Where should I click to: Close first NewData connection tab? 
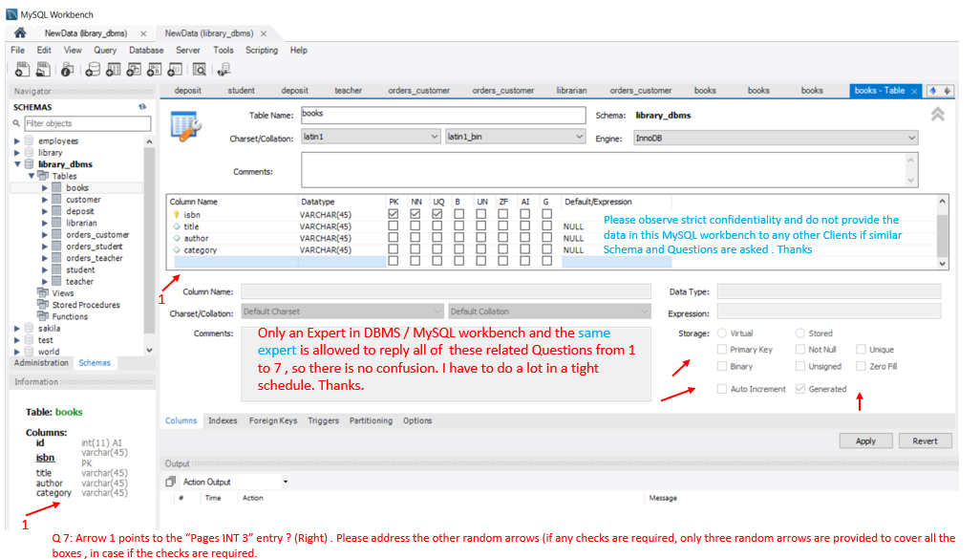tap(143, 33)
